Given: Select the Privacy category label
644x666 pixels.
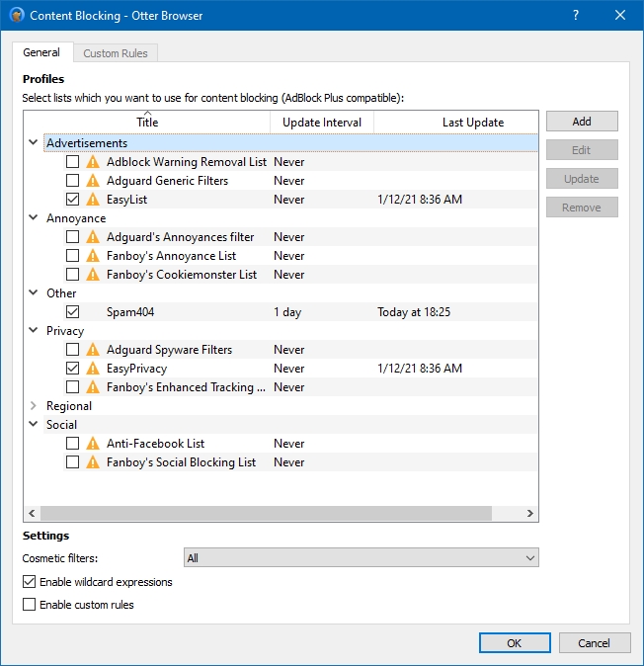Looking at the screenshot, I should tap(65, 331).
